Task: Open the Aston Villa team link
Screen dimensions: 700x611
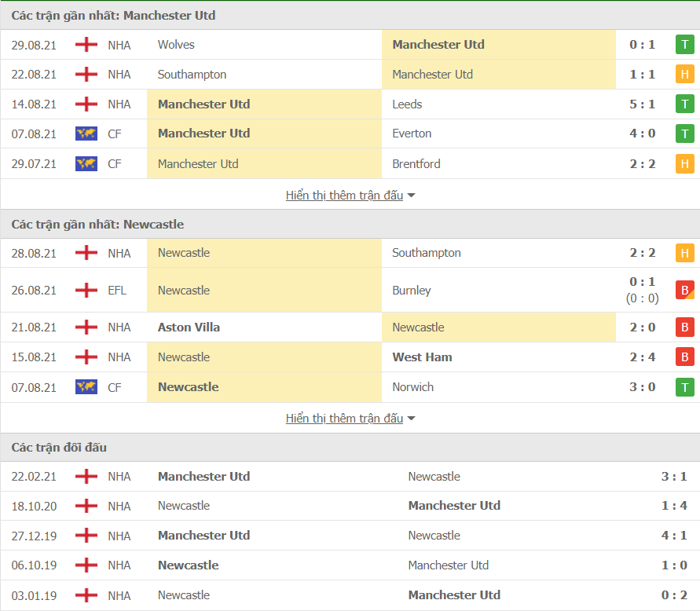Action: point(189,327)
